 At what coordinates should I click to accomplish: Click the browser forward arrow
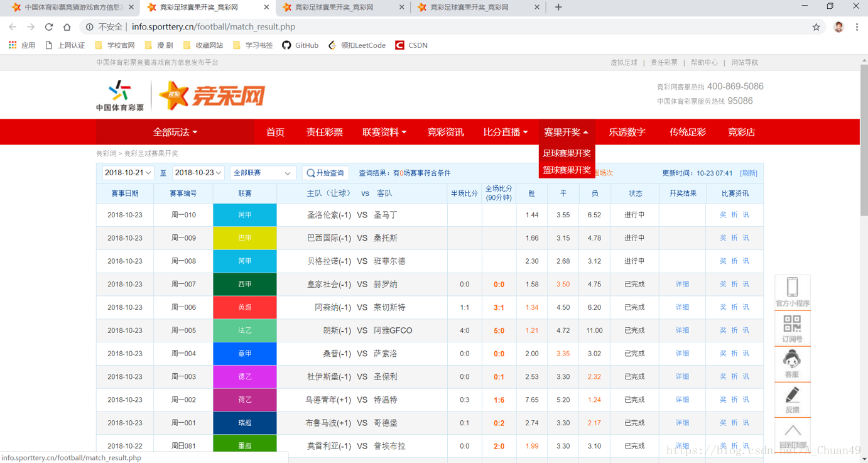coord(31,27)
